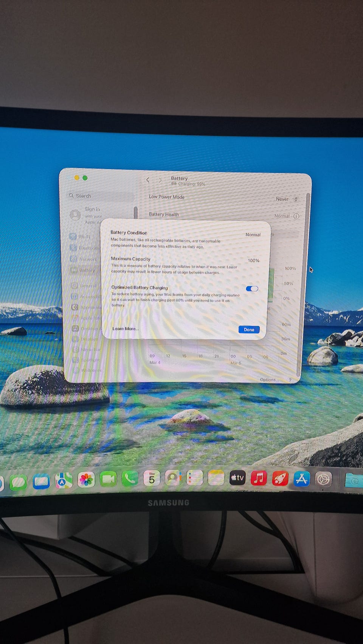
Task: Open the Phone app from the Dock
Action: [130, 479]
